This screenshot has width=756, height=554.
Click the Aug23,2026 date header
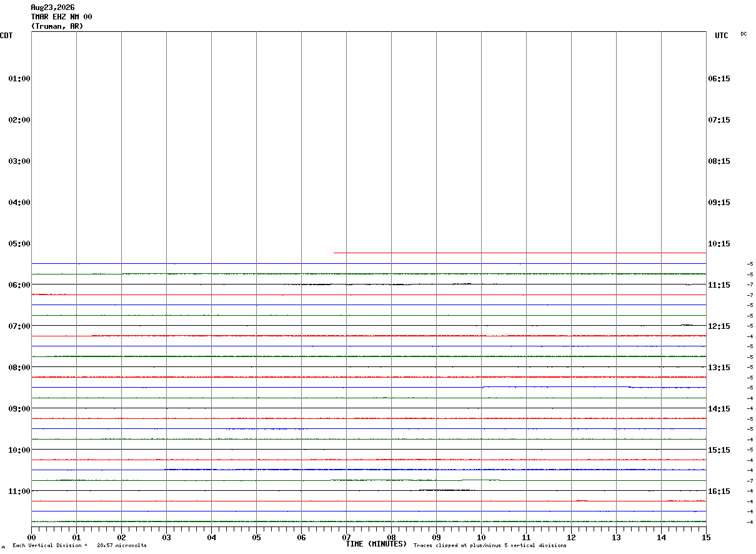pyautogui.click(x=52, y=8)
